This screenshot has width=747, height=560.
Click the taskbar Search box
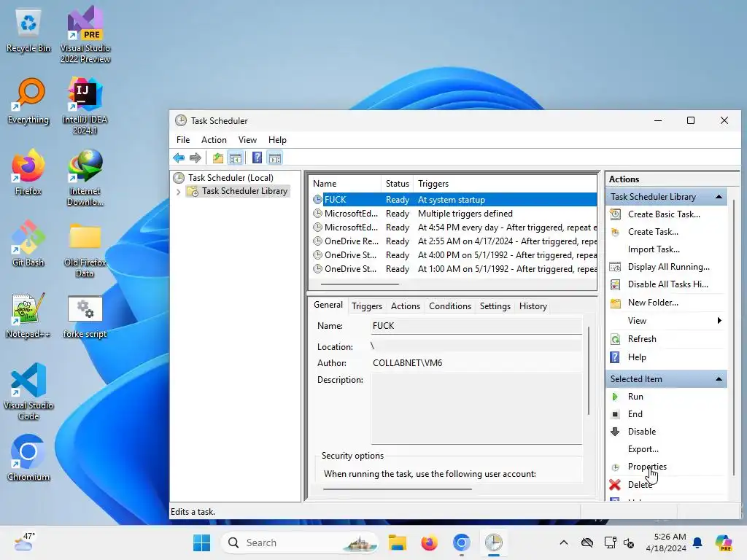(299, 542)
